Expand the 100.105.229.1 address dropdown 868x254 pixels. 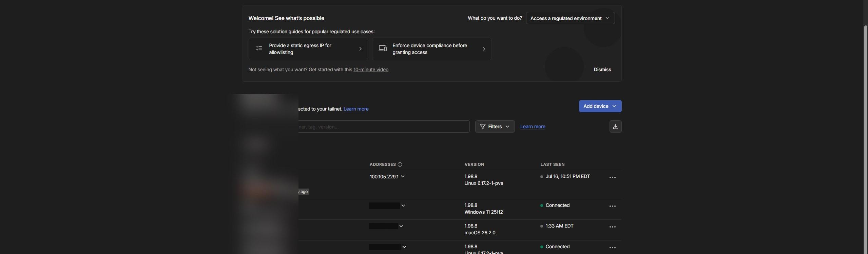click(x=402, y=176)
